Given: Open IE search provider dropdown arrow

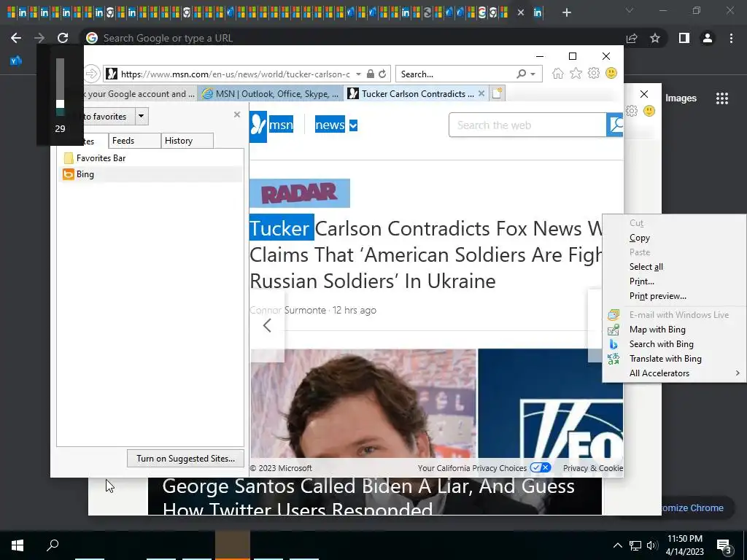Looking at the screenshot, I should tap(533, 74).
